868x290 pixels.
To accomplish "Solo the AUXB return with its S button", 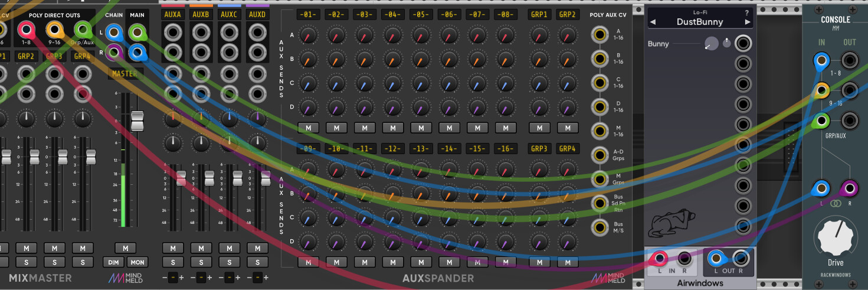I will click(201, 262).
